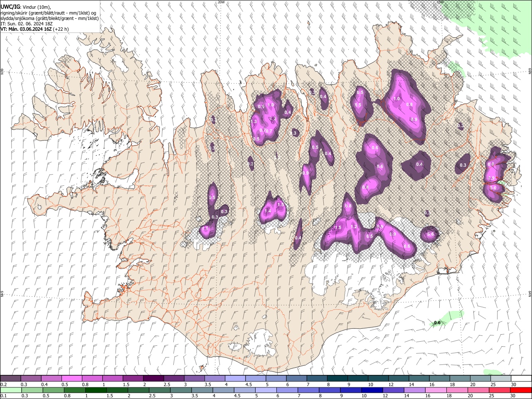Select the bright pink 0.5 snow-scale swatch

point(72,379)
